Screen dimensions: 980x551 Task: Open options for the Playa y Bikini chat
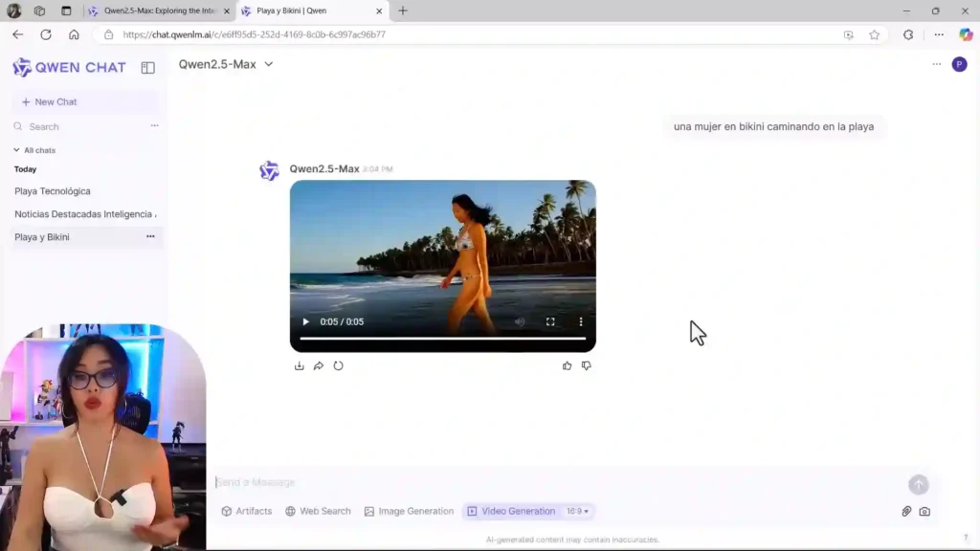[150, 236]
